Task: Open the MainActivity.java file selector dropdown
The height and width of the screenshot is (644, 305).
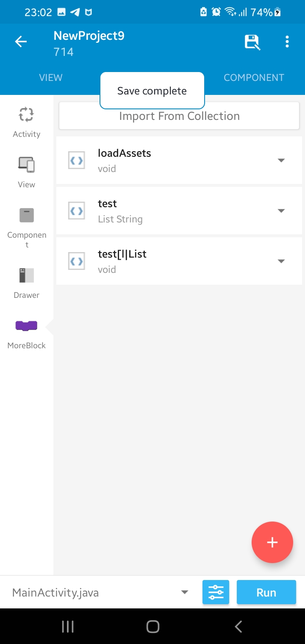Action: [184, 592]
